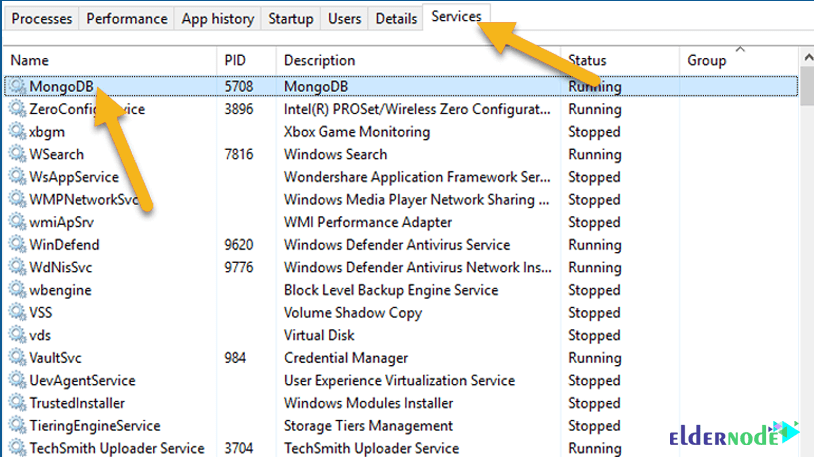Viewport: 814px width, 457px height.
Task: Select the wmiApSrv service name
Action: (x=61, y=222)
